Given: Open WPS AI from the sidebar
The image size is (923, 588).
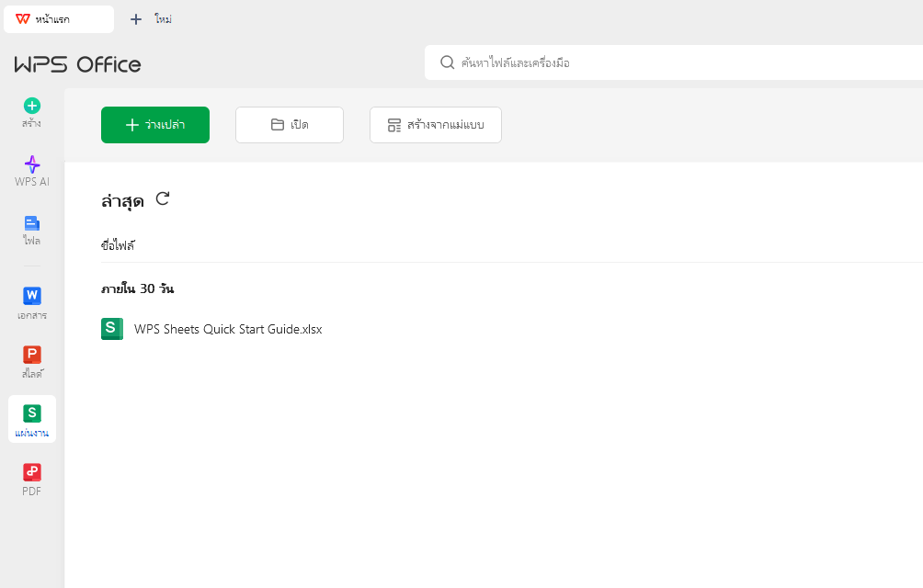Looking at the screenshot, I should [x=31, y=165].
